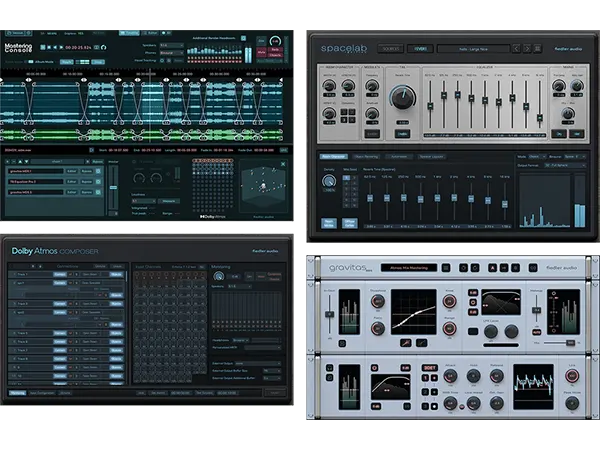600x450 pixels.
Task: Toggle power icon of the third chain plugin
Action: coord(98,192)
